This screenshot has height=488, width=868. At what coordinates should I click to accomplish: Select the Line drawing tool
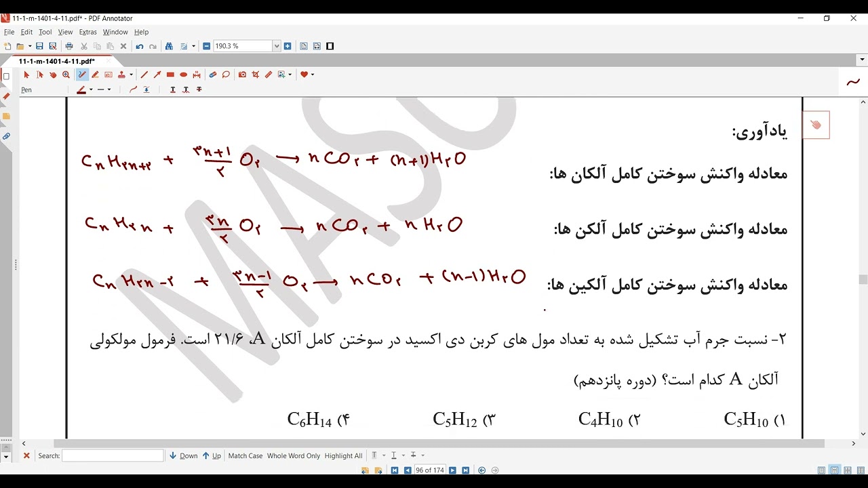coord(144,75)
